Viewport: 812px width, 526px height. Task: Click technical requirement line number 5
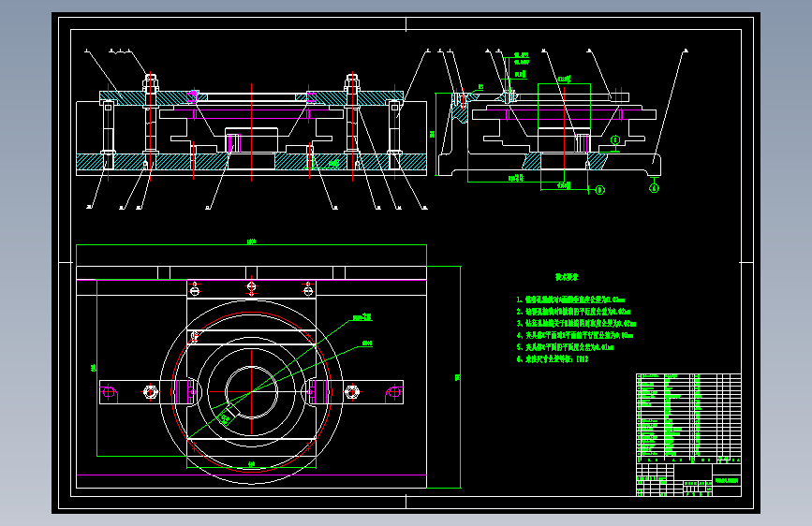tap(565, 347)
